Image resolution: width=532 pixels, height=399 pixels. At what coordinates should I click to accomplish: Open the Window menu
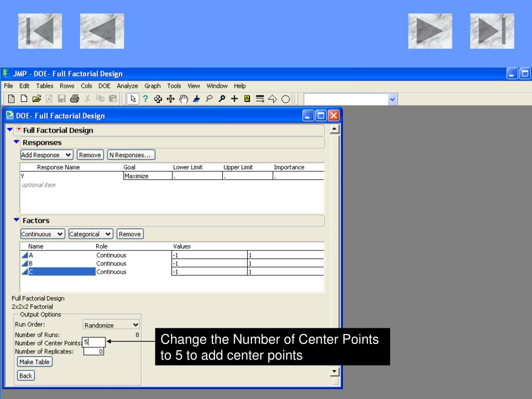click(x=217, y=86)
